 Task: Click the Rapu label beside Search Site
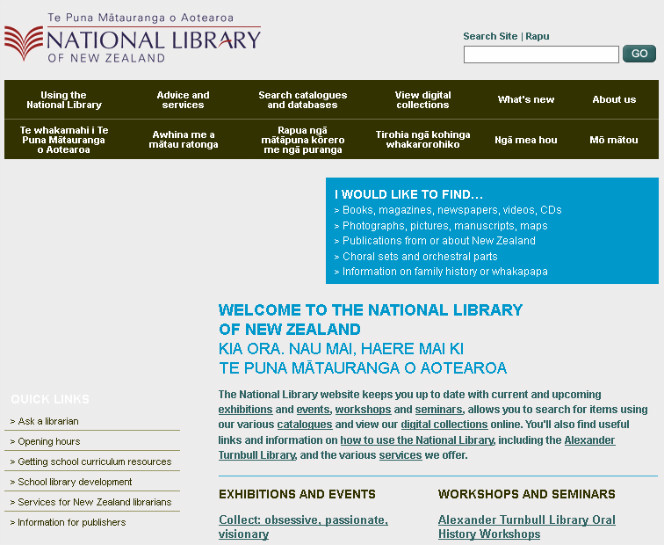(x=537, y=36)
